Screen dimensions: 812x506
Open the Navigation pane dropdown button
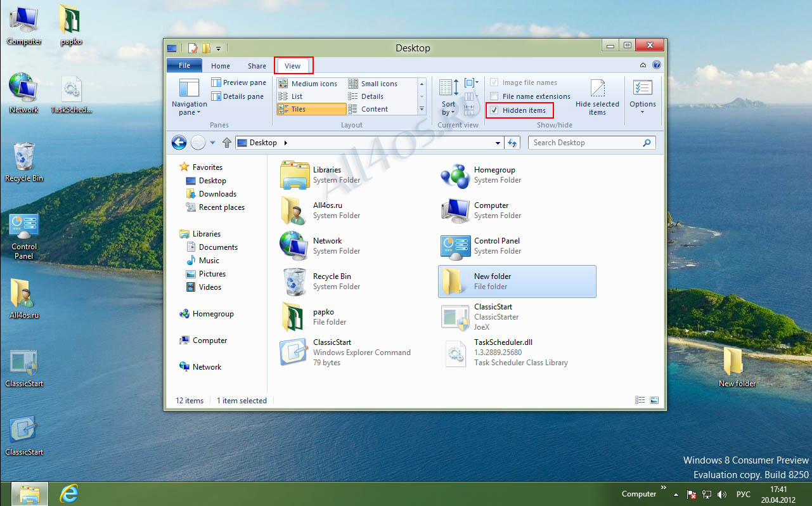(189, 97)
